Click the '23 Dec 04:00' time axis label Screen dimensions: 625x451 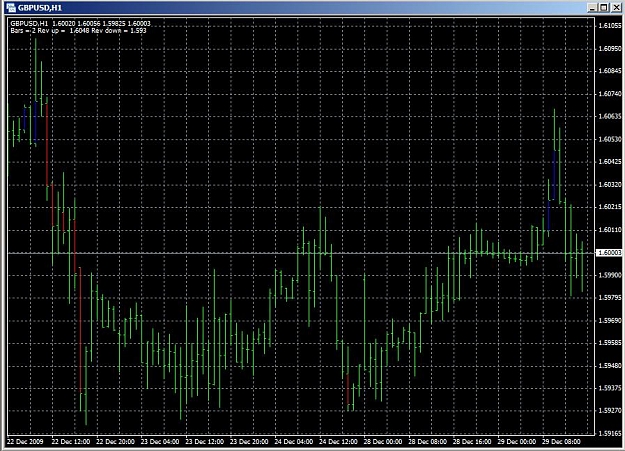(160, 442)
